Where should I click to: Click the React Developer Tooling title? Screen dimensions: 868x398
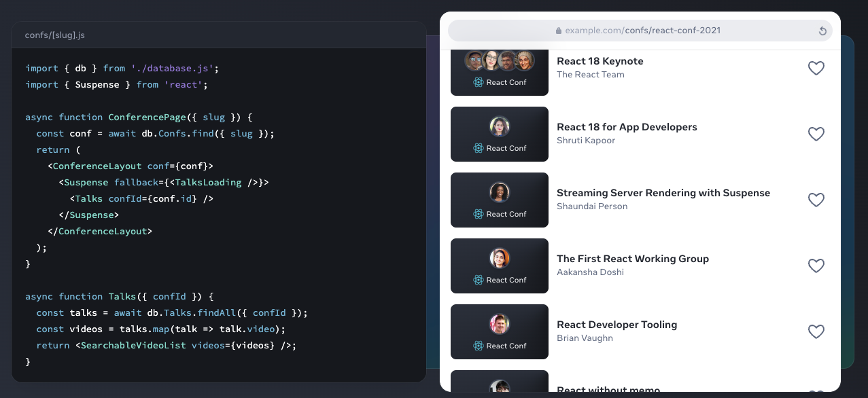617,325
